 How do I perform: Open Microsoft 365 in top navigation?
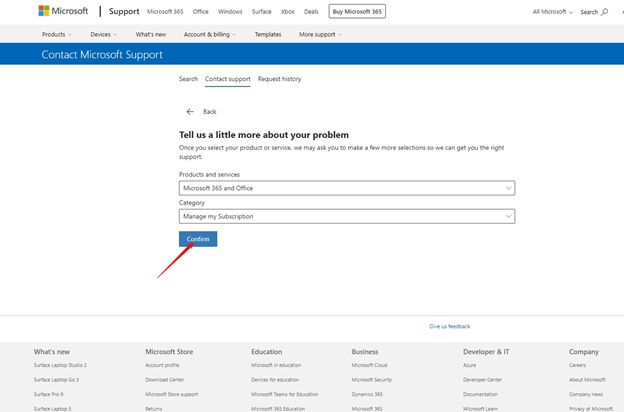(165, 12)
